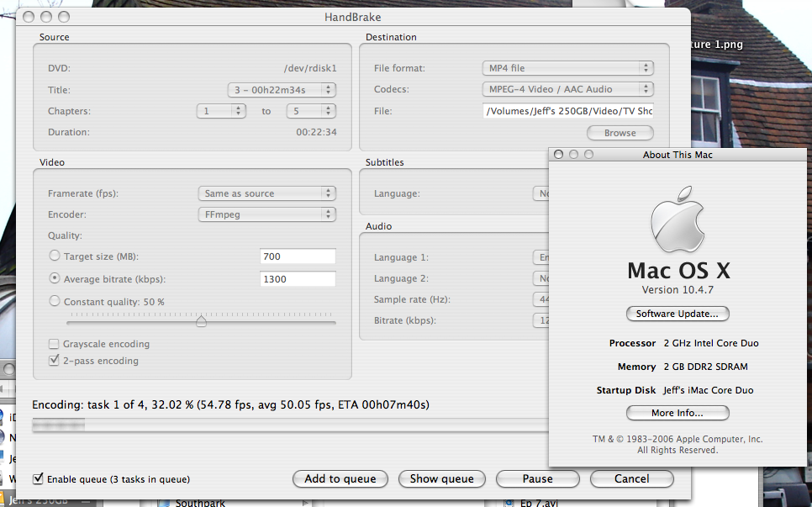The width and height of the screenshot is (812, 507).
Task: Cancel the encoding job
Action: click(x=632, y=479)
